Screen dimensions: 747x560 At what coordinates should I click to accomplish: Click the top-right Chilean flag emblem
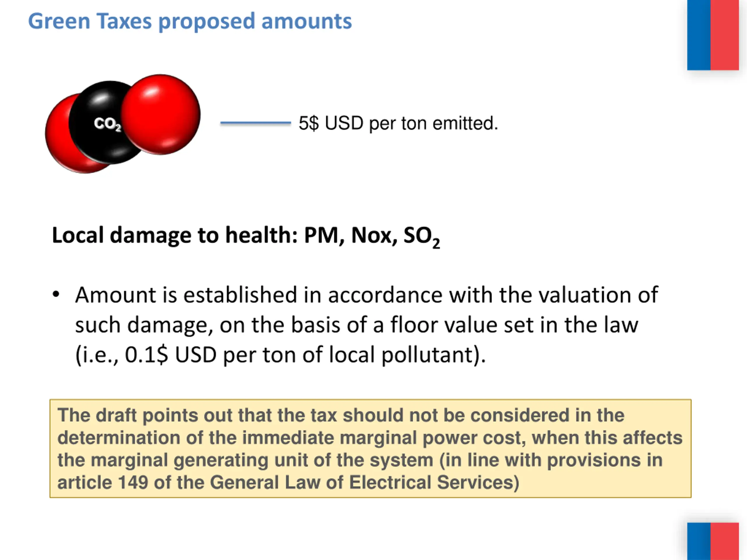click(x=713, y=35)
